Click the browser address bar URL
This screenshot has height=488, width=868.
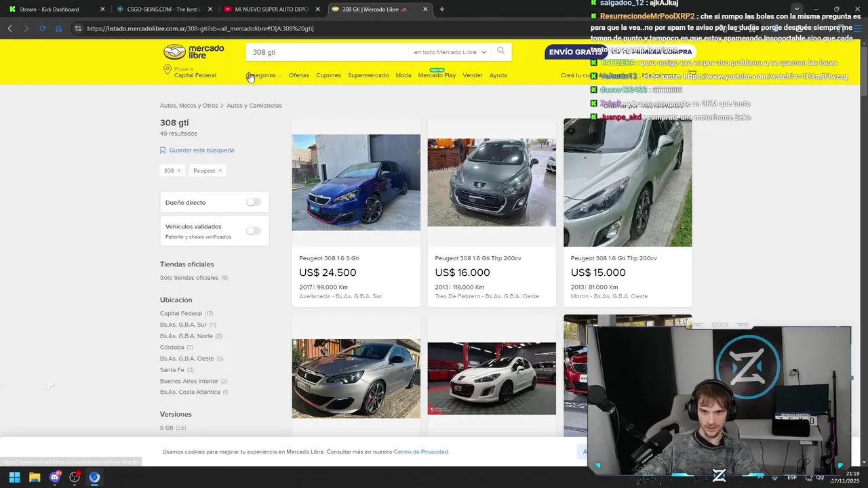(x=201, y=28)
